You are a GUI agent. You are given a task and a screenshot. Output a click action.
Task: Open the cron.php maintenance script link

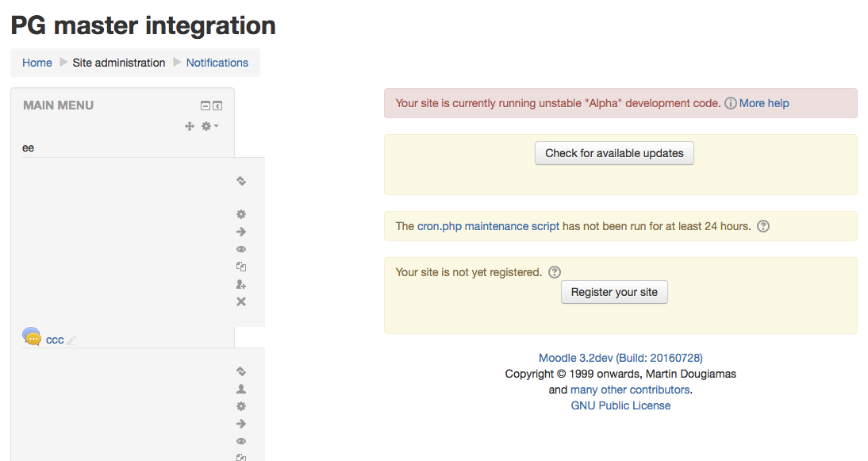(x=488, y=226)
